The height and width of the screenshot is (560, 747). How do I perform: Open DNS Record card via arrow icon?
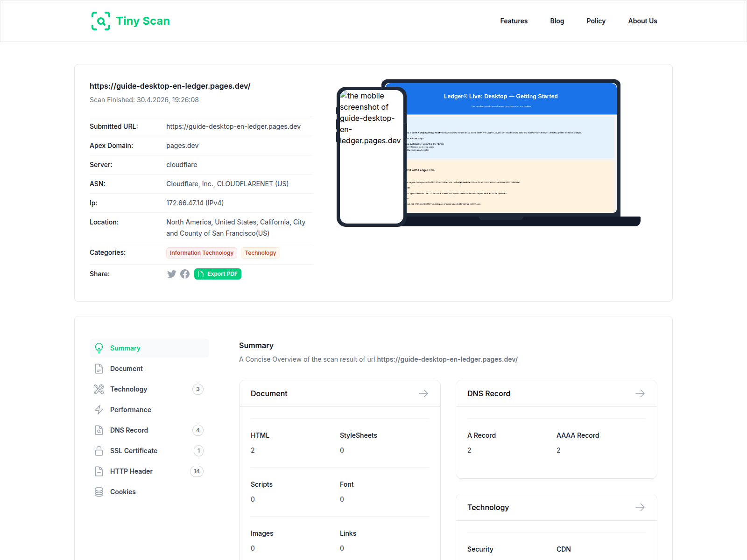tap(640, 393)
